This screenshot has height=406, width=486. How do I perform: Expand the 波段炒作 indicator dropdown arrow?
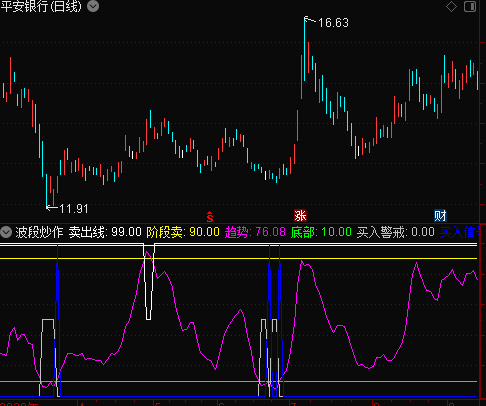pos(6,232)
